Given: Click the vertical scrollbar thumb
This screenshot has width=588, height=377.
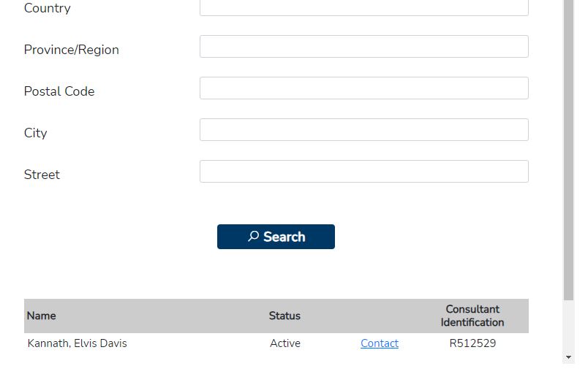Looking at the screenshot, I should coord(569,146).
